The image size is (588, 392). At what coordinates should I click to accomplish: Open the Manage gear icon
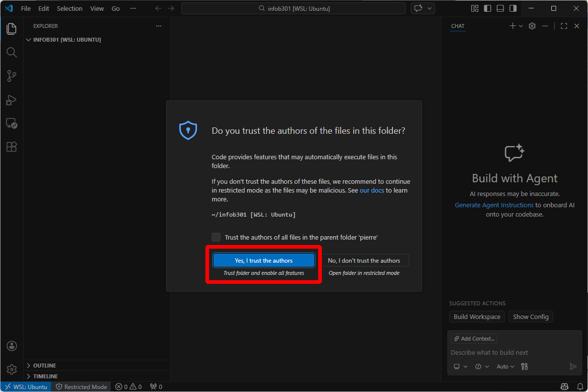11,369
